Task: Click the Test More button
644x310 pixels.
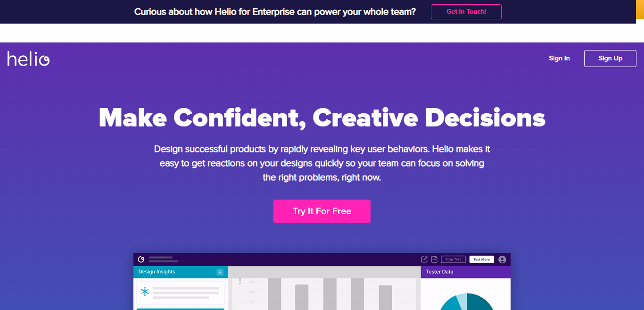Action: (x=482, y=260)
